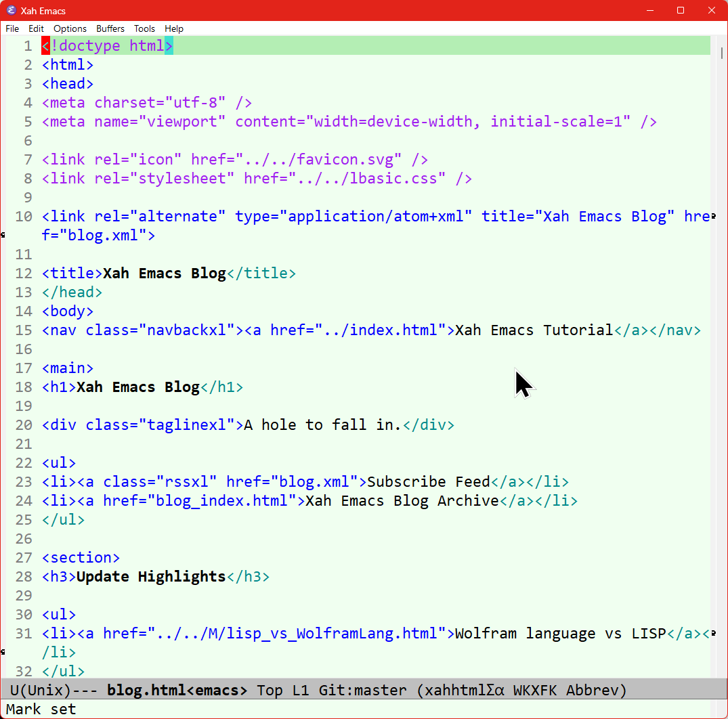The height and width of the screenshot is (719, 728).
Task: Click xahhtml major mode indicator in mode line
Action: [465, 690]
